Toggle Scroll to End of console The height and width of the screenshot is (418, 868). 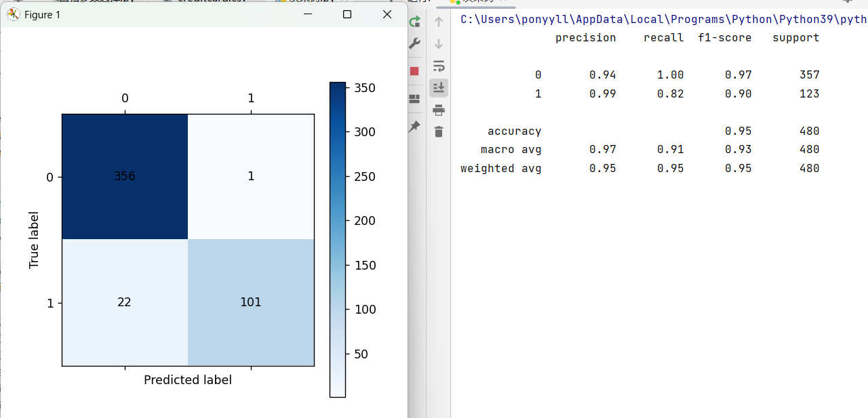[439, 87]
